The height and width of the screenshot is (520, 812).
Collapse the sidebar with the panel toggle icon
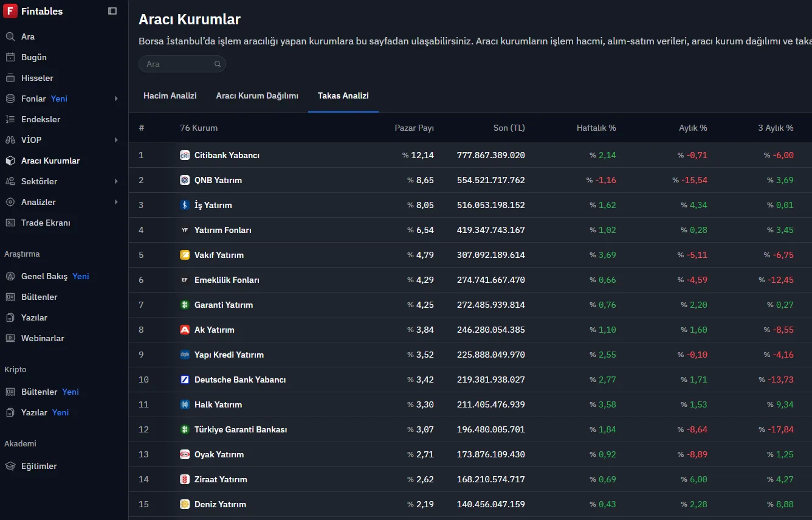[x=112, y=11]
